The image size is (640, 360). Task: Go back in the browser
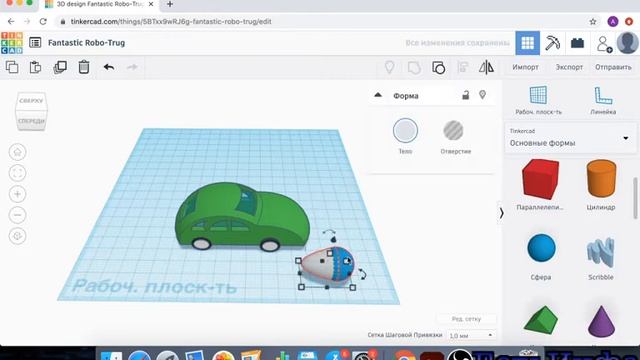point(11,21)
